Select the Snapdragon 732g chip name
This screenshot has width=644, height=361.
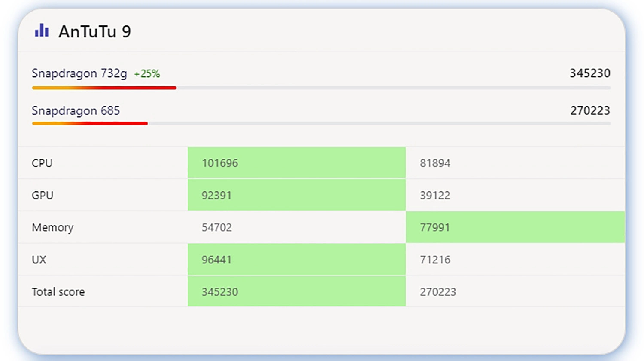pos(79,73)
